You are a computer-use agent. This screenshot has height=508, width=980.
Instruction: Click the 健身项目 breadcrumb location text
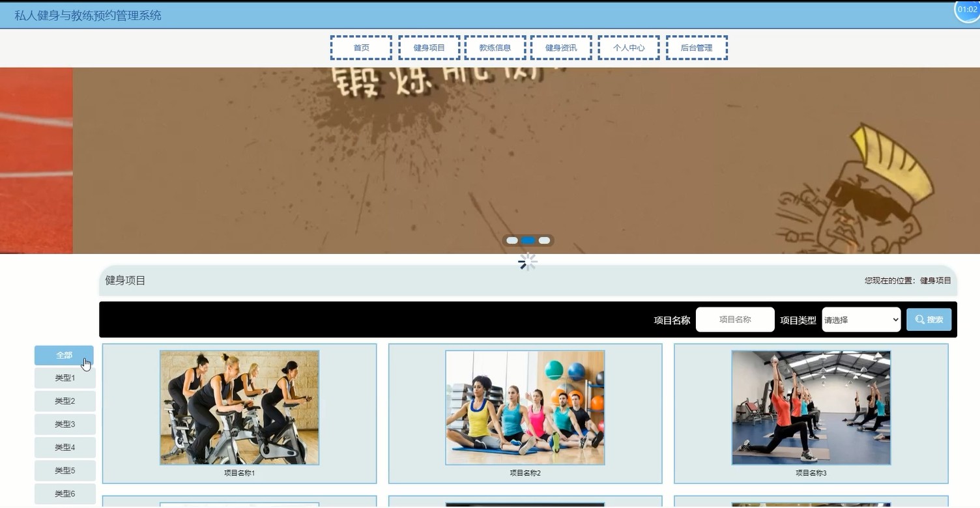click(x=936, y=281)
